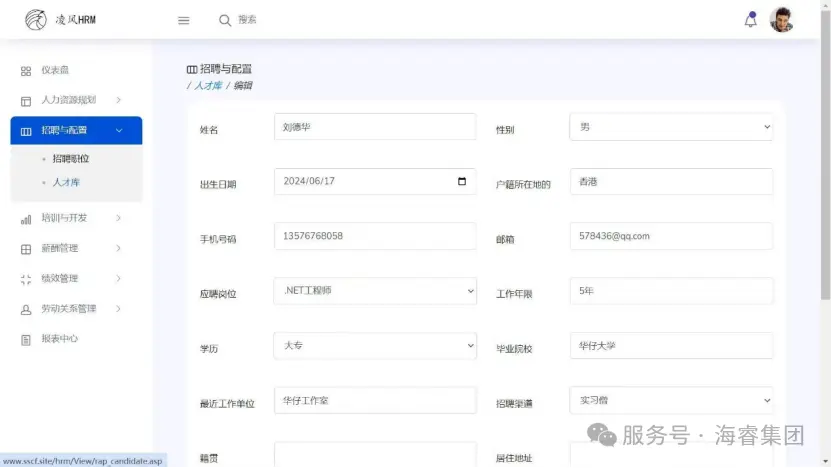This screenshot has height=468, width=831.
Task: Open the calendar picker in 出生日期 field
Action: point(461,181)
